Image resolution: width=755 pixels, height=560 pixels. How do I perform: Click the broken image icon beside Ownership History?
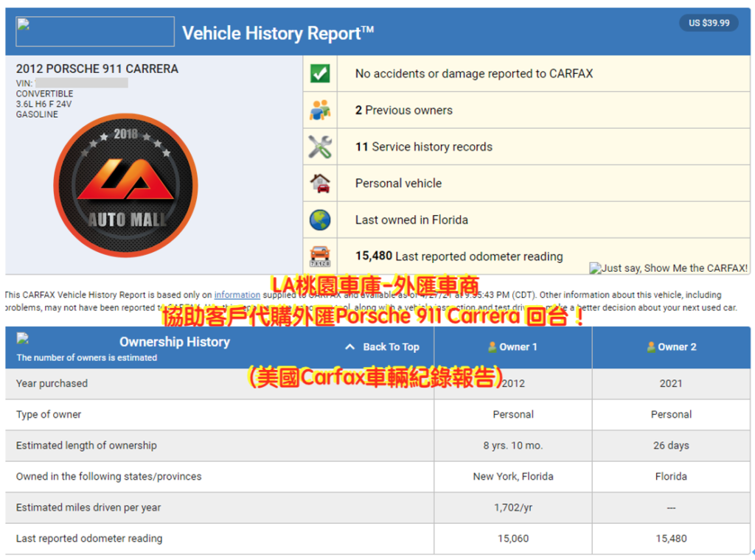pos(23,338)
